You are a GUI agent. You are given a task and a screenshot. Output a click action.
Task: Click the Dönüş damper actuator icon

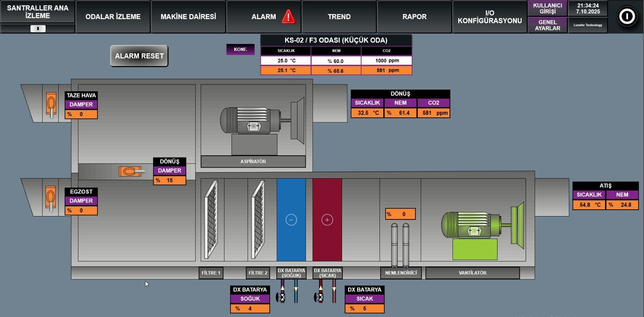(x=131, y=171)
